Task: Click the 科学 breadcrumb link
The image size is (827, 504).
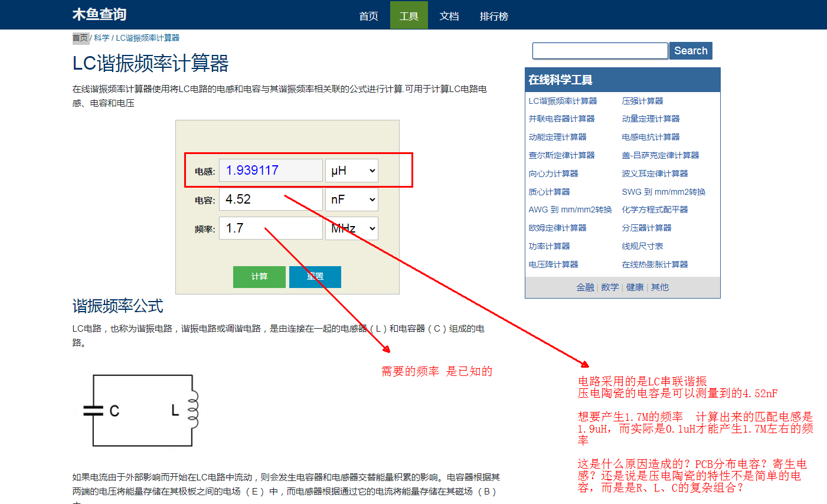Action: click(102, 38)
